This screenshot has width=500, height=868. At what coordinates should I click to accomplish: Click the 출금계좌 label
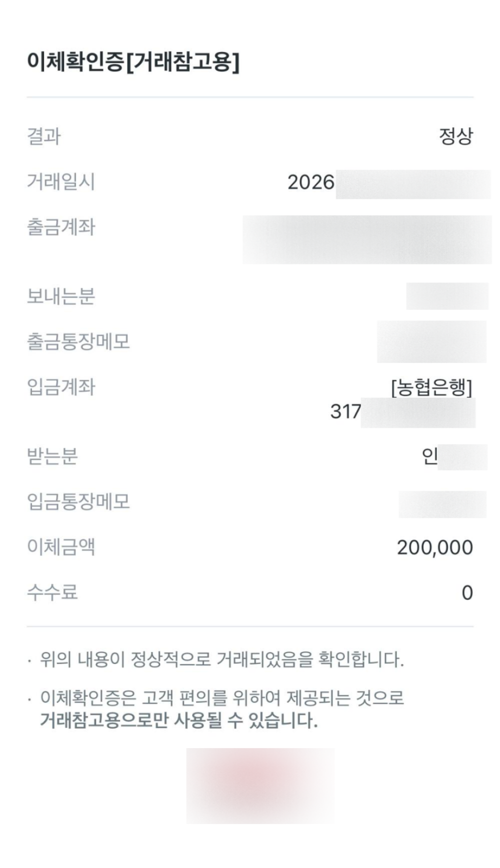point(60,227)
